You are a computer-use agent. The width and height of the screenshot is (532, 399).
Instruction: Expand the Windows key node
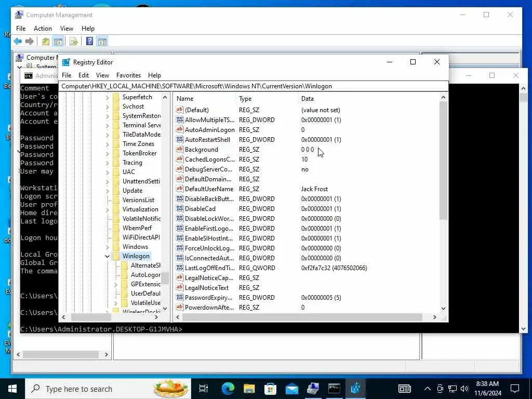coord(107,247)
